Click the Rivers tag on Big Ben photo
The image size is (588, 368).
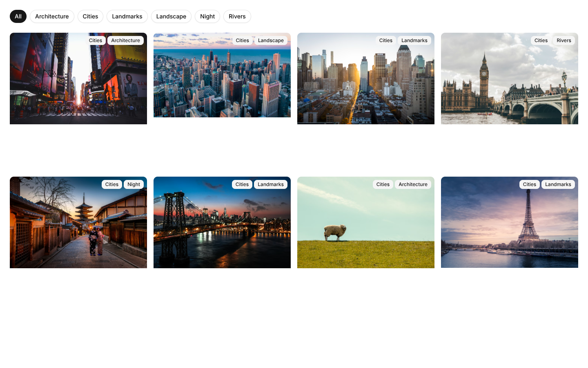[564, 40]
